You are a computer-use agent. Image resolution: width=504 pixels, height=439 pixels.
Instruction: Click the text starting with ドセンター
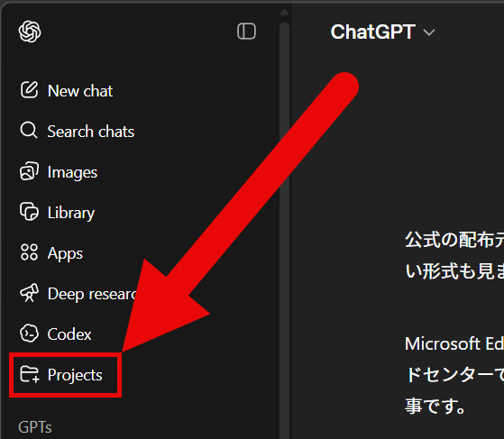[x=454, y=375]
